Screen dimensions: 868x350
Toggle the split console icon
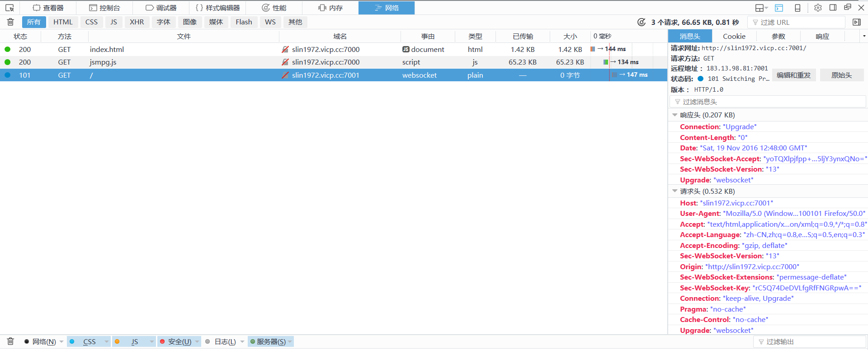(x=779, y=8)
